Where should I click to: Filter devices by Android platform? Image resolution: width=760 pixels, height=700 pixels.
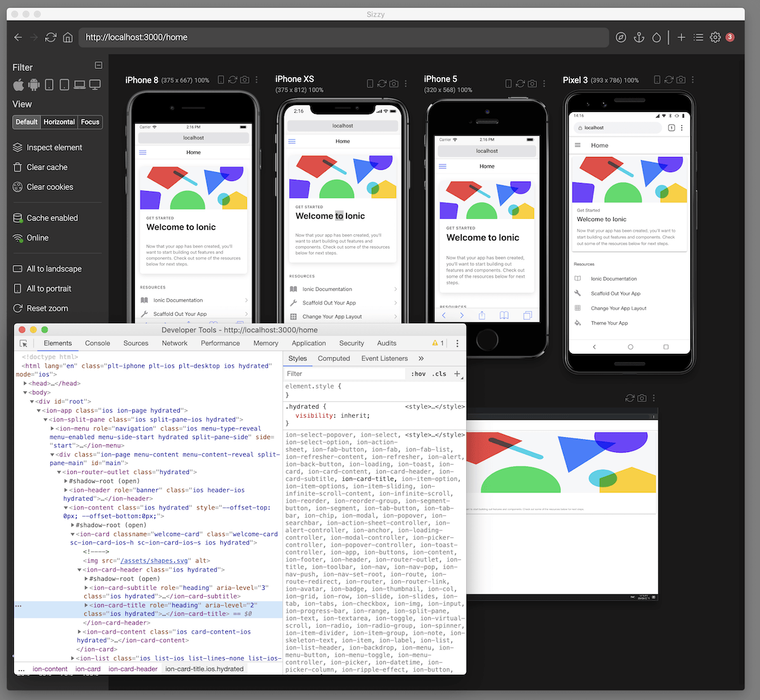[34, 85]
